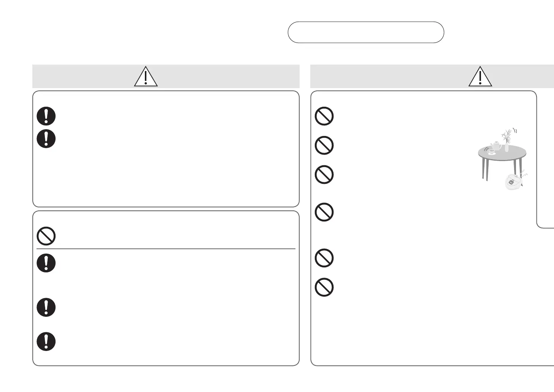The height and width of the screenshot is (392, 554).
Task: Click the last prohibition icon in the right panel
Action: pyautogui.click(x=324, y=288)
